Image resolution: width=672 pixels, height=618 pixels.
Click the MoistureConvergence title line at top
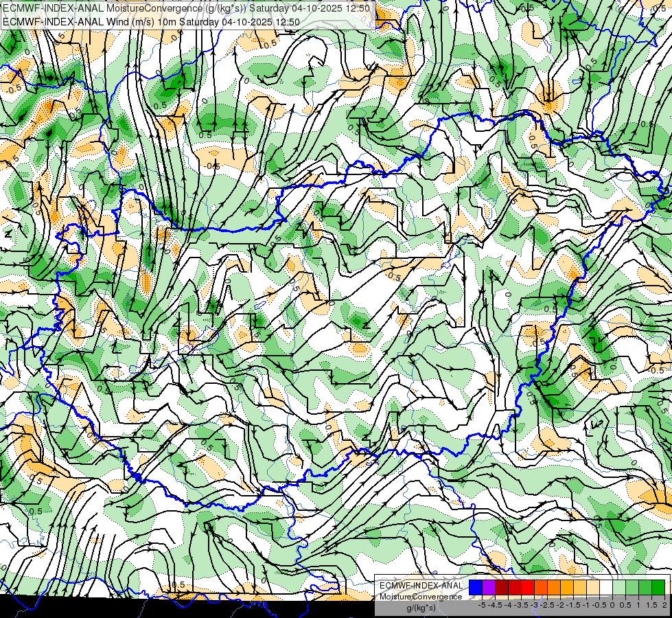coord(187,8)
